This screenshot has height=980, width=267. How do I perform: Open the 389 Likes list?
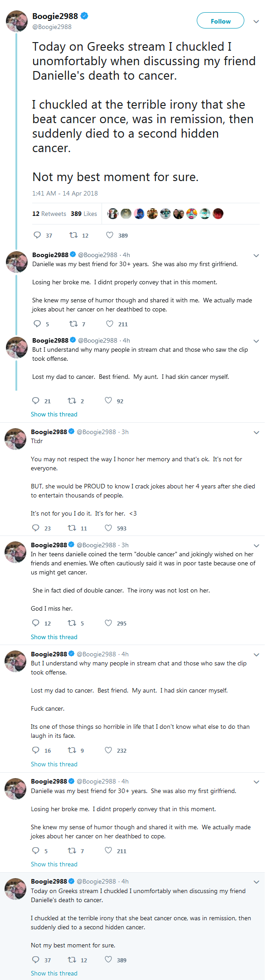pyautogui.click(x=84, y=214)
